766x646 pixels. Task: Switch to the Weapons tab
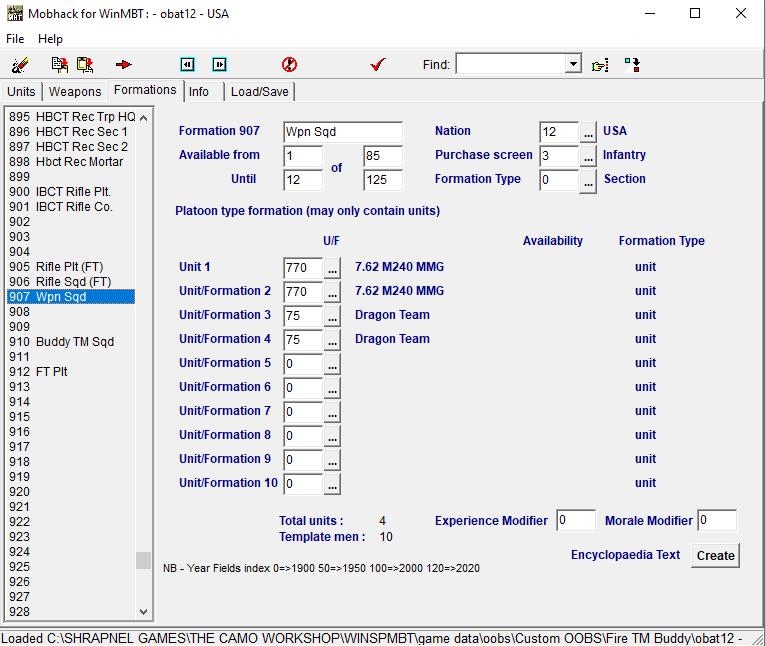pos(75,91)
